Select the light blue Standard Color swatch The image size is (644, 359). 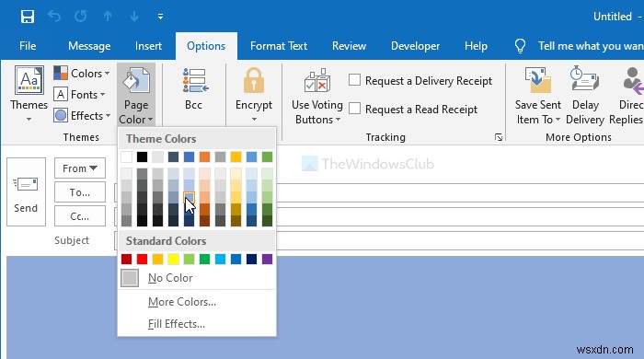click(220, 259)
